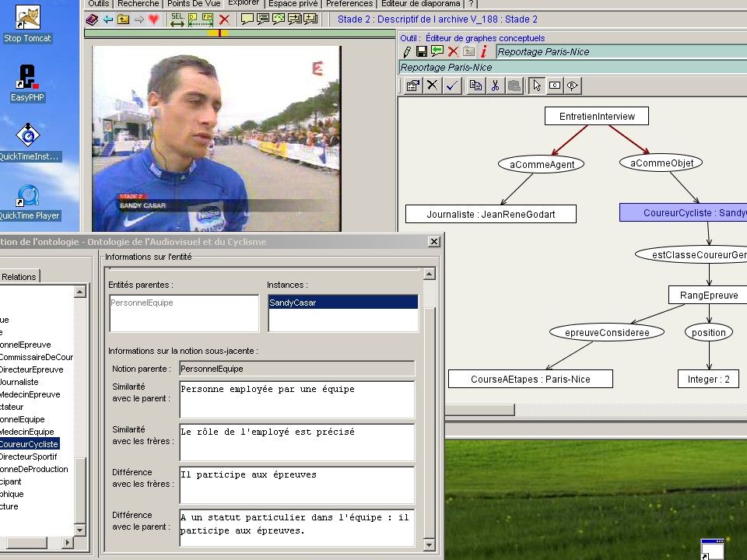The height and width of the screenshot is (560, 747).
Task: Open QuickTime Player desktop shortcut
Action: 29,202
